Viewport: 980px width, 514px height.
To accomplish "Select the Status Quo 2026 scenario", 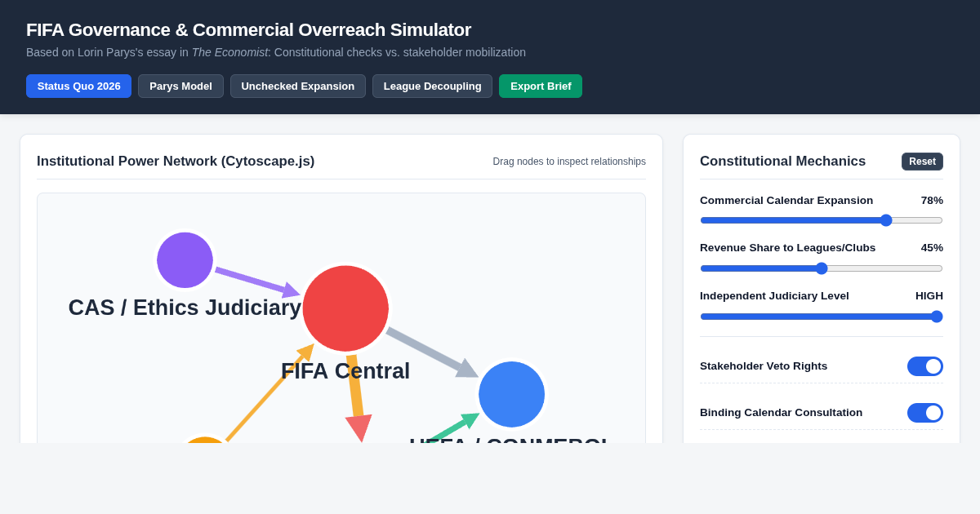I will click(78, 86).
